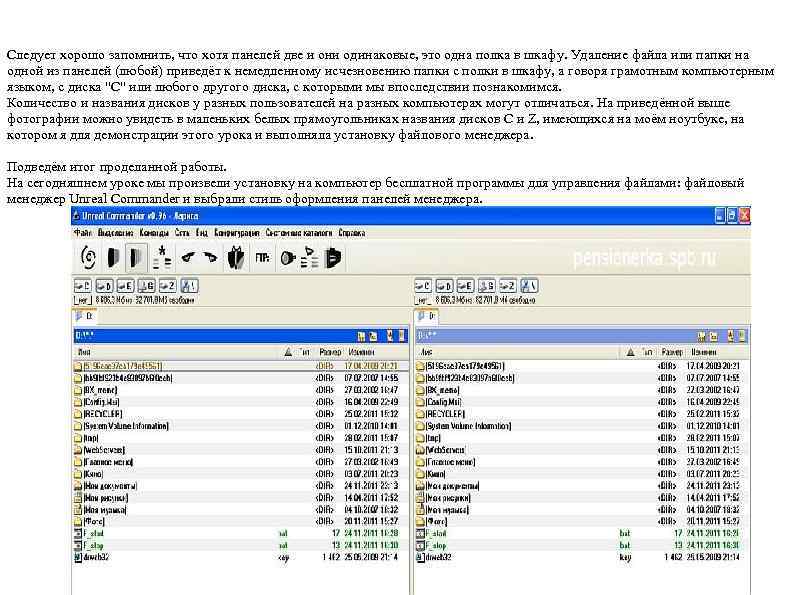Click the forward arrow toolbar icon
This screenshot has height=595, width=794.
tap(210, 258)
